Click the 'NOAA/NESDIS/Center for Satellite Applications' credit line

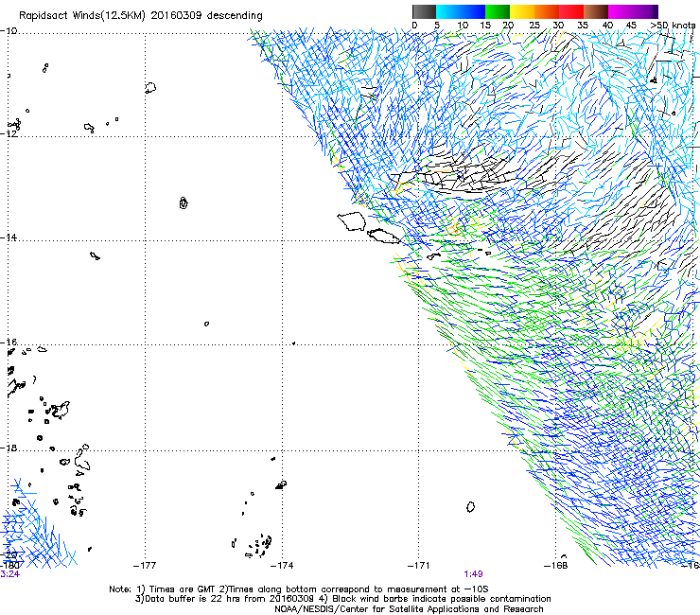tap(409, 609)
